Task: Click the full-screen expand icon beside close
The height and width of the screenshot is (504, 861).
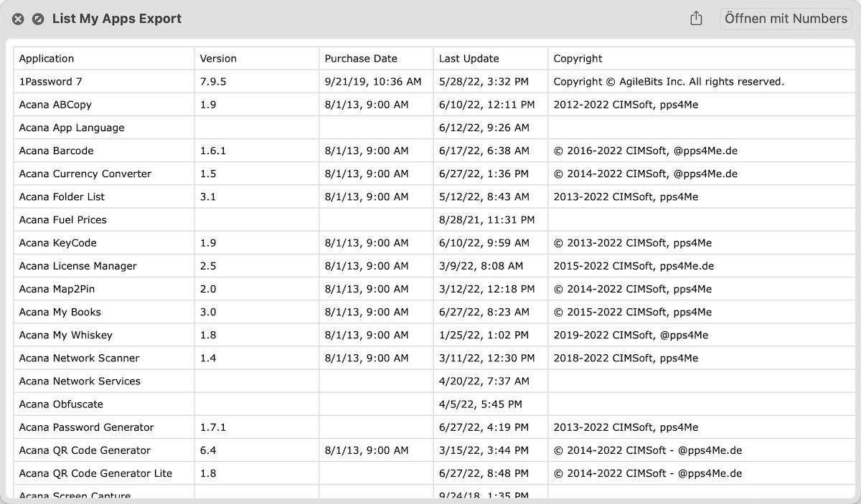Action: point(38,19)
